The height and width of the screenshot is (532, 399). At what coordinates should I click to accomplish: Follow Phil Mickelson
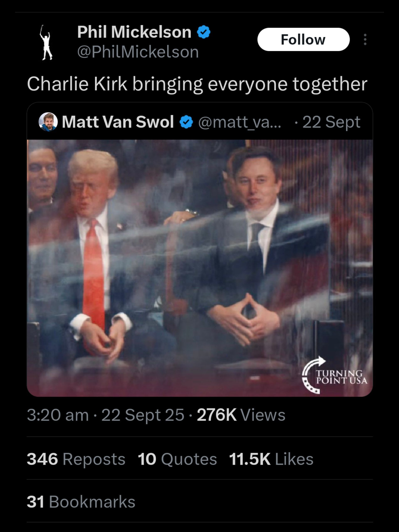pyautogui.click(x=304, y=39)
